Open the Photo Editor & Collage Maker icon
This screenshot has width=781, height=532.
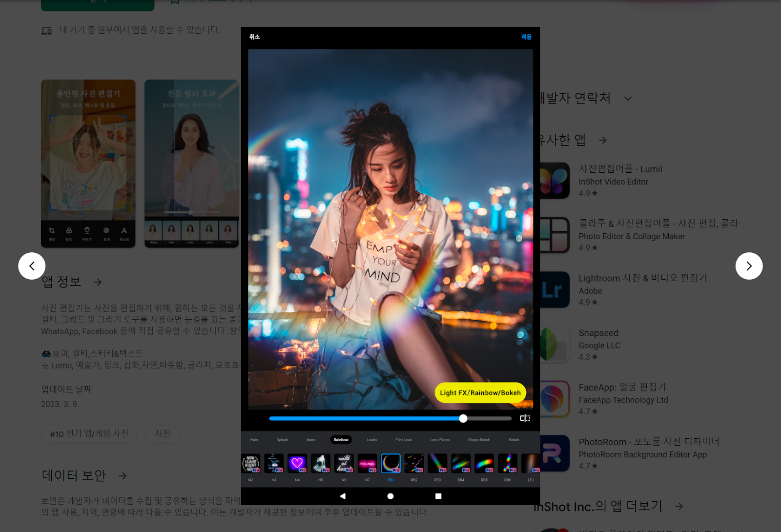(x=555, y=235)
